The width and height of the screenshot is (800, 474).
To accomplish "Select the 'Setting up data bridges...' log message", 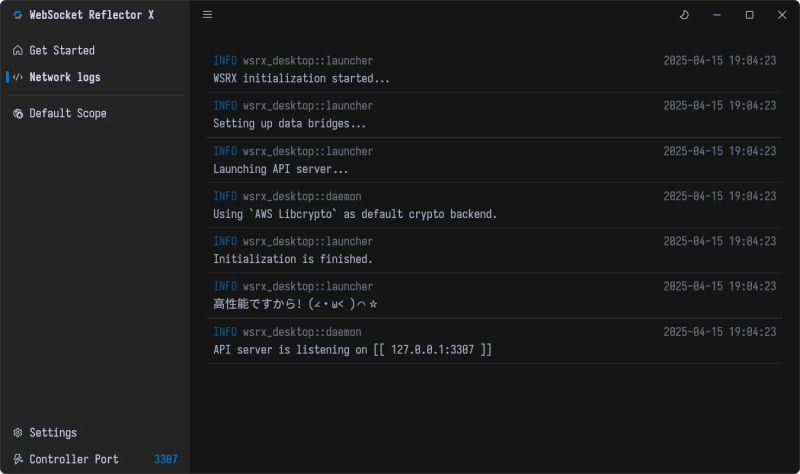I will (289, 123).
